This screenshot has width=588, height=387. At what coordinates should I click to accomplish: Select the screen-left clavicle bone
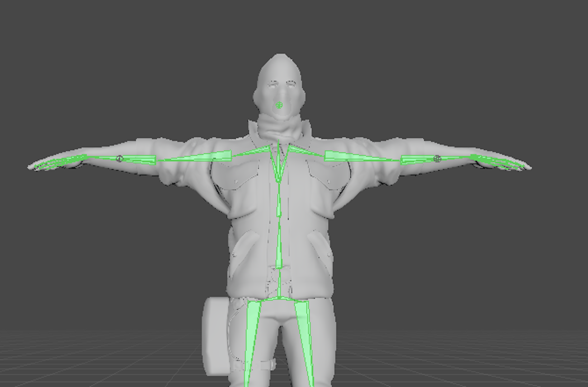coord(252,152)
